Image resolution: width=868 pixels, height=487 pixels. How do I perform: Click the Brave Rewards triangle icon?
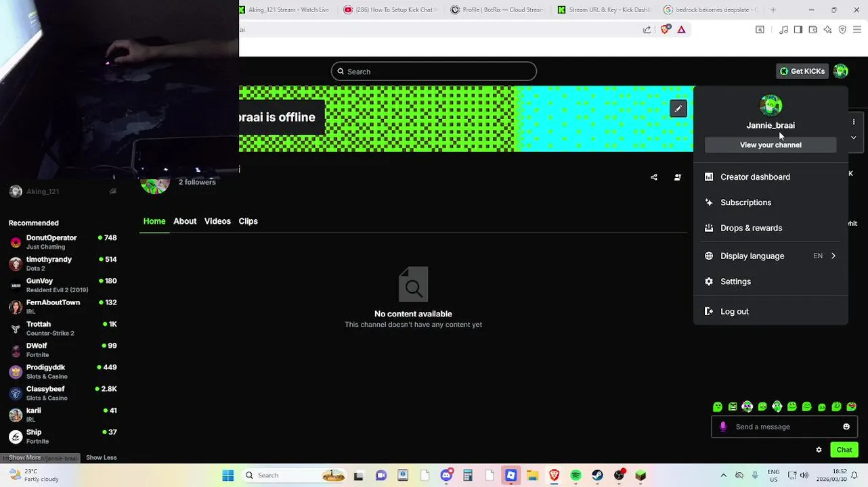pos(681,30)
